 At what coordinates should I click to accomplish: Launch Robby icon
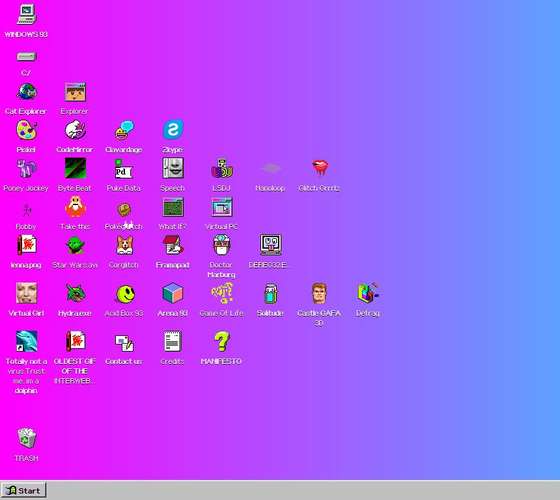26,210
